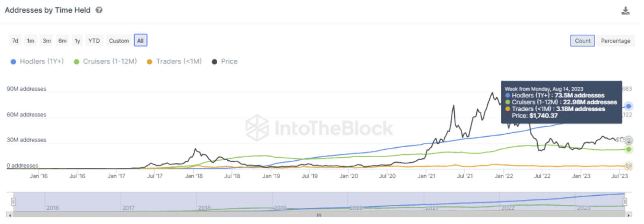Viewport: 644px width, 224px height.
Task: Select the 7d time range
Action: click(x=15, y=40)
